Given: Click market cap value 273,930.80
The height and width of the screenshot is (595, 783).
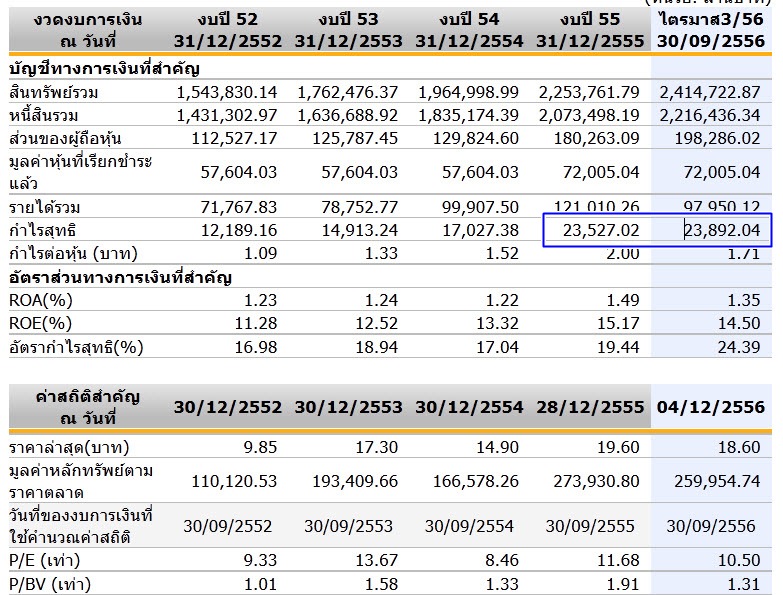Looking at the screenshot, I should (x=596, y=481).
